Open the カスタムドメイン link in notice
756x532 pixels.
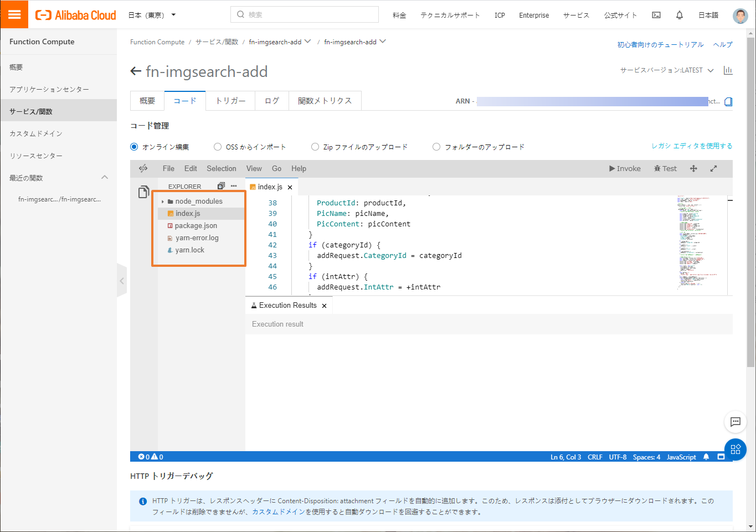click(x=279, y=512)
